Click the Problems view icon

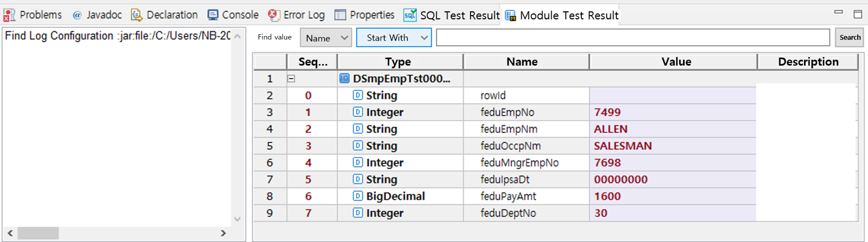click(x=9, y=15)
